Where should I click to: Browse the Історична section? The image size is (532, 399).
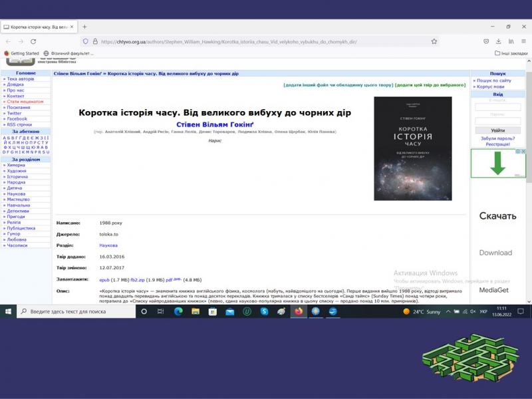(17, 176)
